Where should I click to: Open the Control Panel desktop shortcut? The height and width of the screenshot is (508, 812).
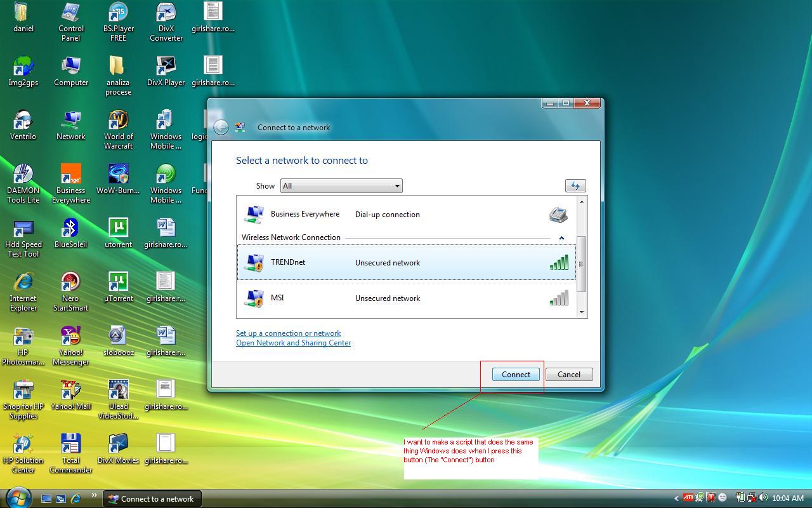(x=70, y=22)
